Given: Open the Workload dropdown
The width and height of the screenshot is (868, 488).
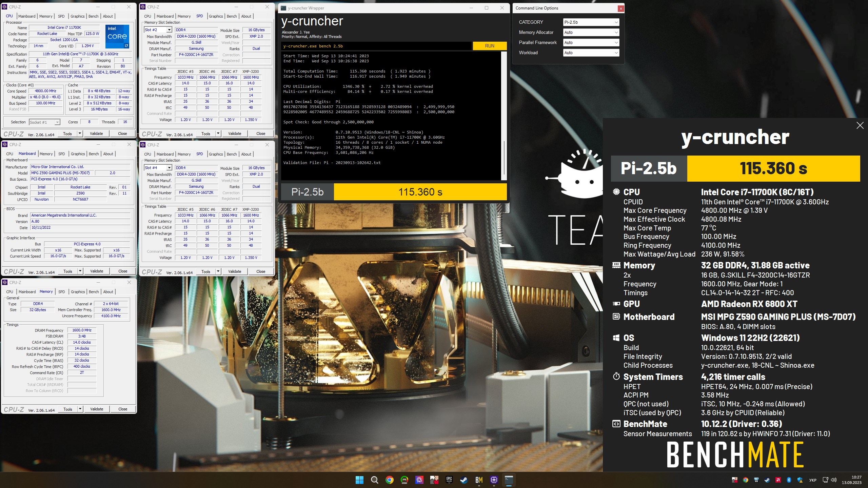Looking at the screenshot, I should (x=591, y=53).
